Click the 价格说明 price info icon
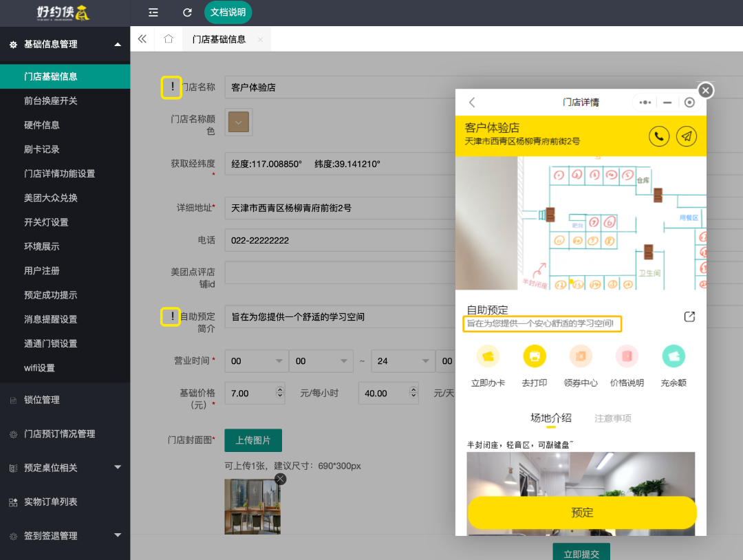 [627, 356]
